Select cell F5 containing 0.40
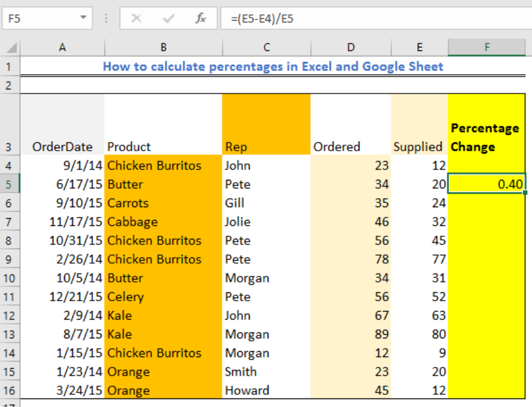This screenshot has height=407, width=532. pos(486,184)
